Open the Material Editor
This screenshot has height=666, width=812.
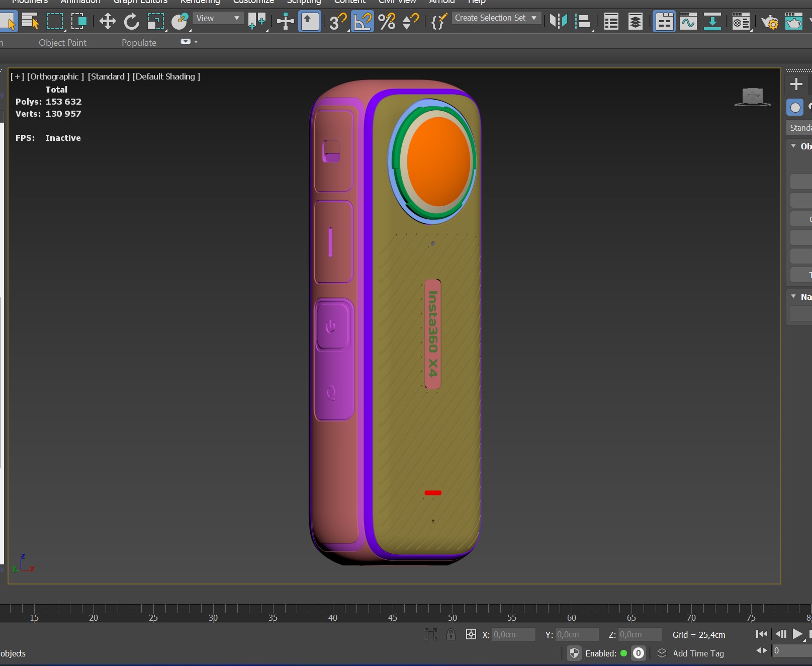(x=741, y=22)
